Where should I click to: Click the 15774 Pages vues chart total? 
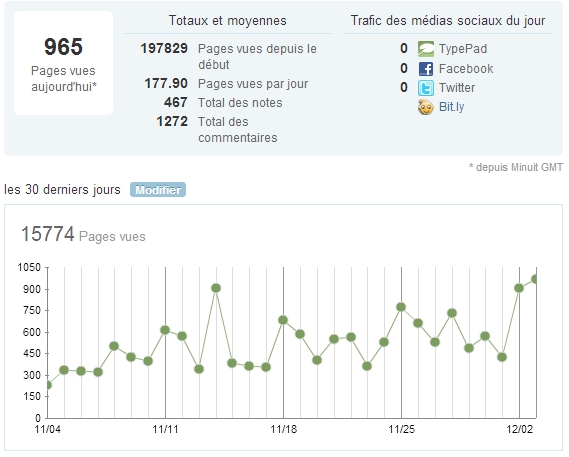pyautogui.click(x=83, y=234)
